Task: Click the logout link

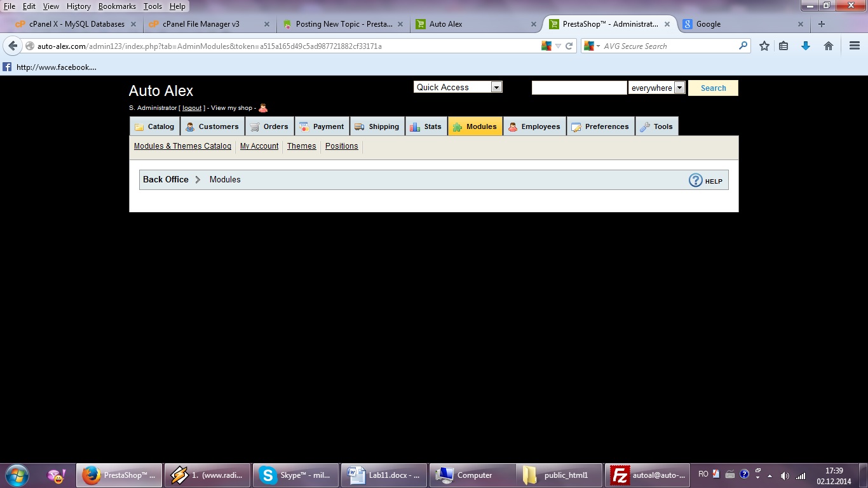Action: click(192, 108)
